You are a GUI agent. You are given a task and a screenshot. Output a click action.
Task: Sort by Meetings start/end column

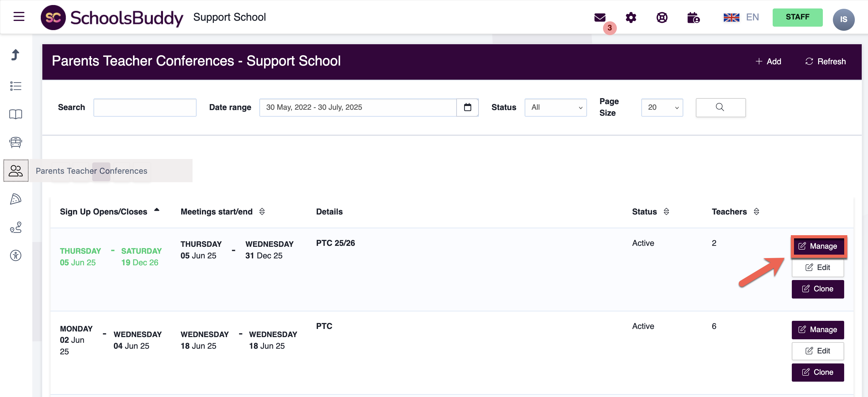coord(216,212)
